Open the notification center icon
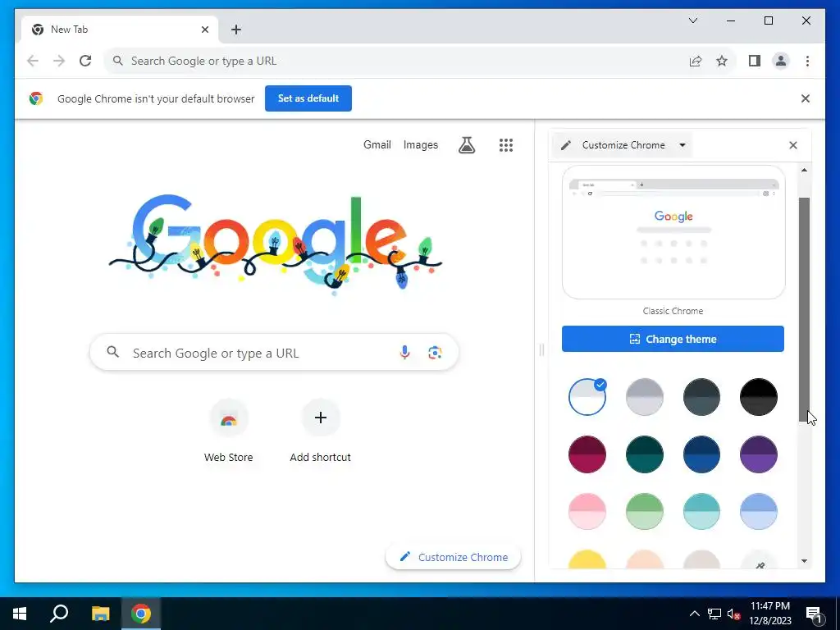Screen dimensions: 840x630 pos(814,614)
